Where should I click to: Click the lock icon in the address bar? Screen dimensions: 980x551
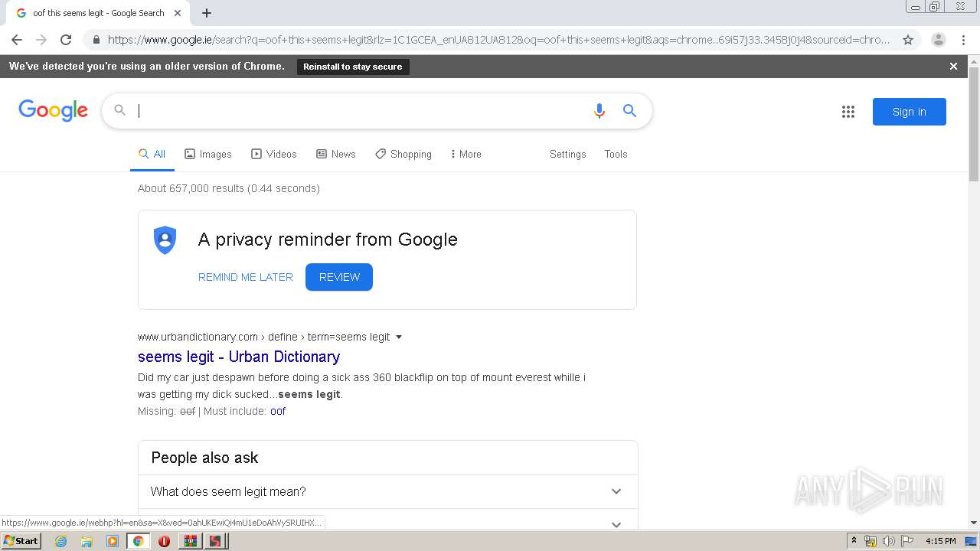point(96,40)
